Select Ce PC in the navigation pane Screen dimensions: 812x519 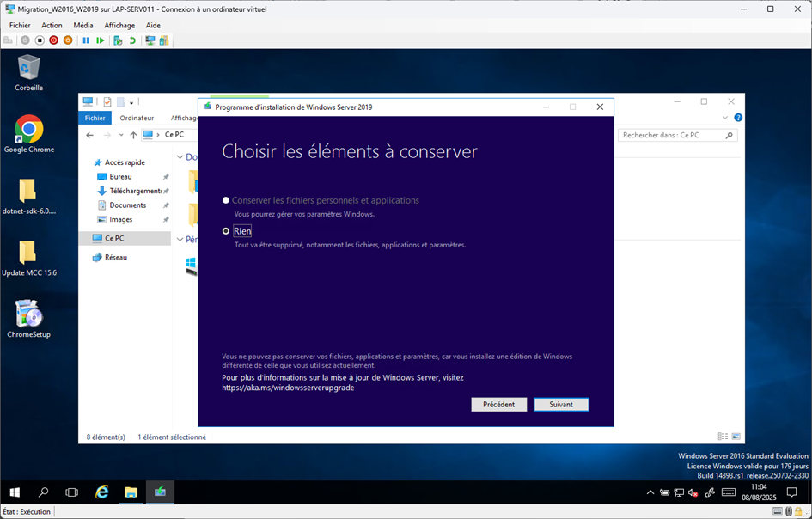coord(125,238)
